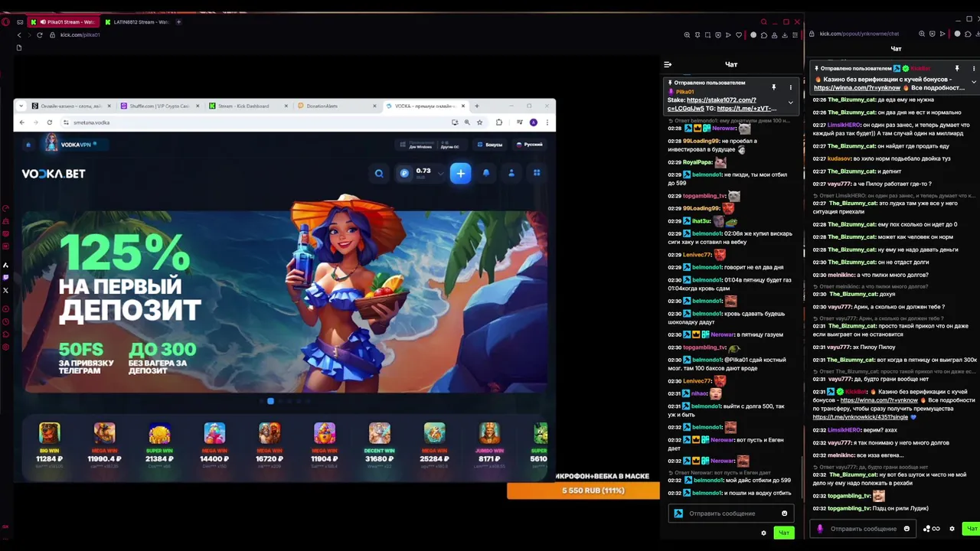980x551 pixels.
Task: Open the t.me/ynknowkick link in the popout chat
Action: point(861,417)
